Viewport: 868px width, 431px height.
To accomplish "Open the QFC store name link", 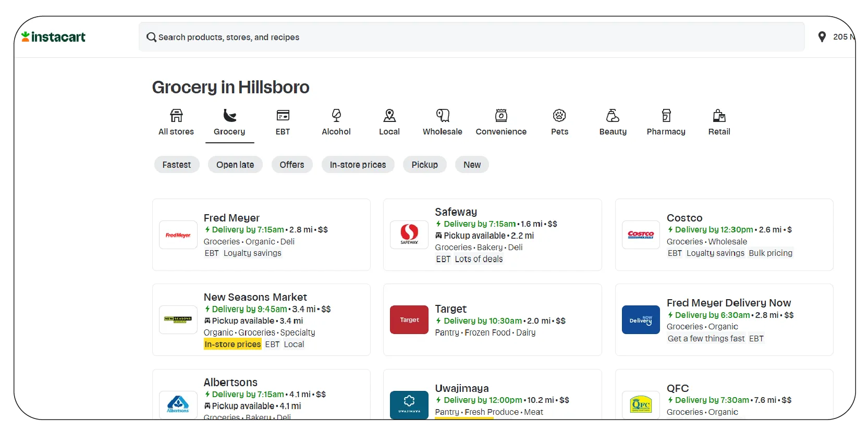I will click(678, 388).
